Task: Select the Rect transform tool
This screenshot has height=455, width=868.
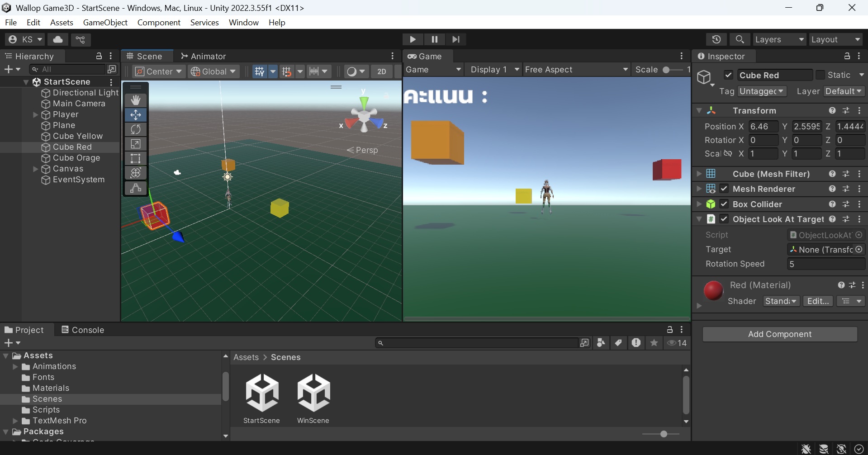Action: (135, 158)
